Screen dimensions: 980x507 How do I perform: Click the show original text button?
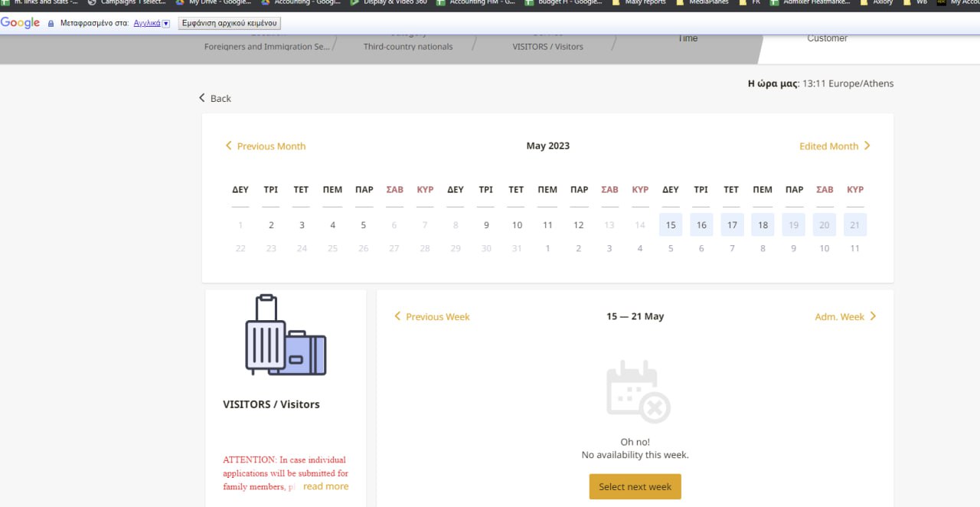pyautogui.click(x=229, y=23)
